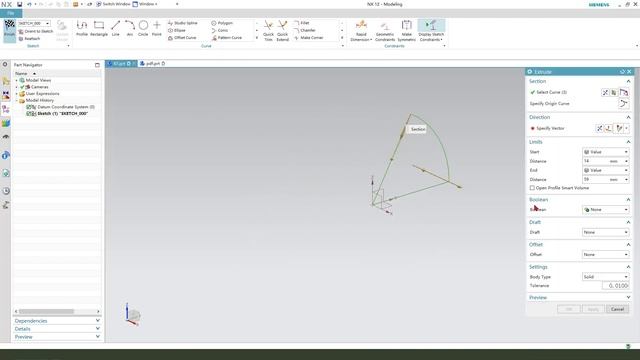Open the File menu tab
640x360 pixels.
tap(11, 13)
